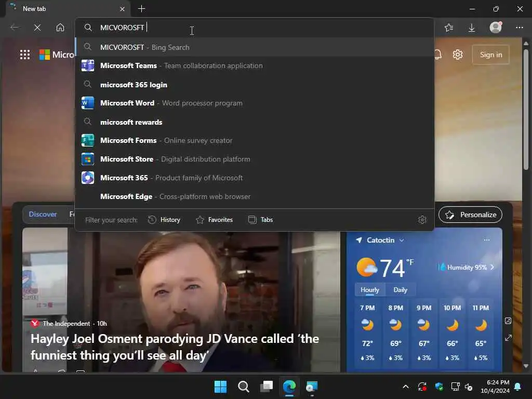Click the Sign in button
This screenshot has height=399, width=532.
tap(491, 55)
